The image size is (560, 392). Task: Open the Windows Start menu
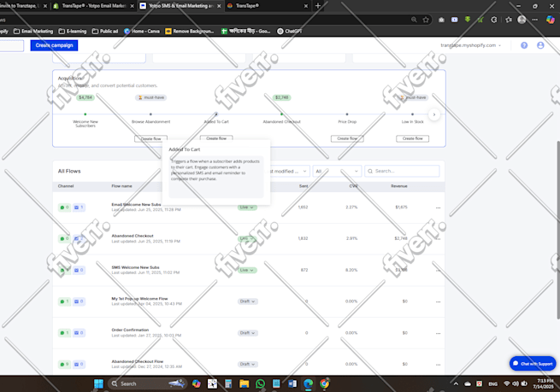[x=98, y=383]
